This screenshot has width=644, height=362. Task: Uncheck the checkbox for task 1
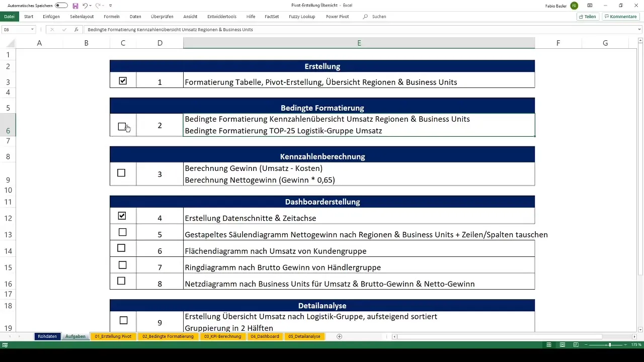pos(123,80)
